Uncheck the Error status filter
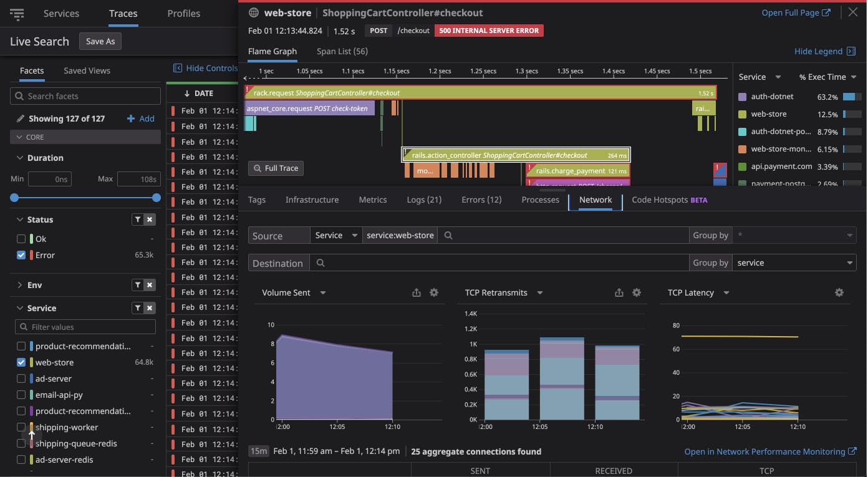 point(21,255)
